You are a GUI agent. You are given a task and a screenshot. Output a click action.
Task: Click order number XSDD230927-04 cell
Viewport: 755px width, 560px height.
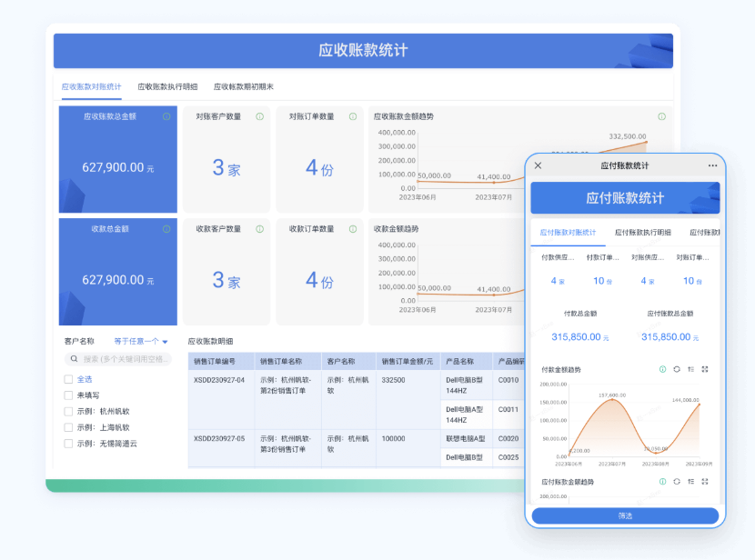[221, 400]
